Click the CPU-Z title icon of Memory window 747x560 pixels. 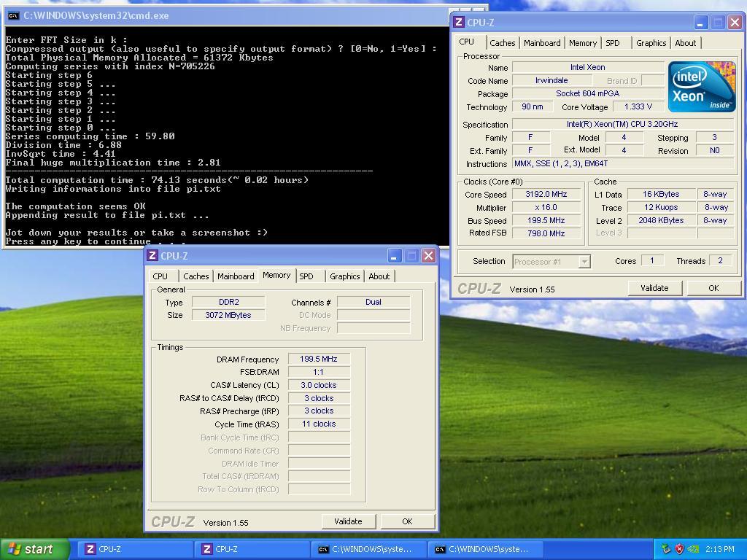(x=152, y=255)
